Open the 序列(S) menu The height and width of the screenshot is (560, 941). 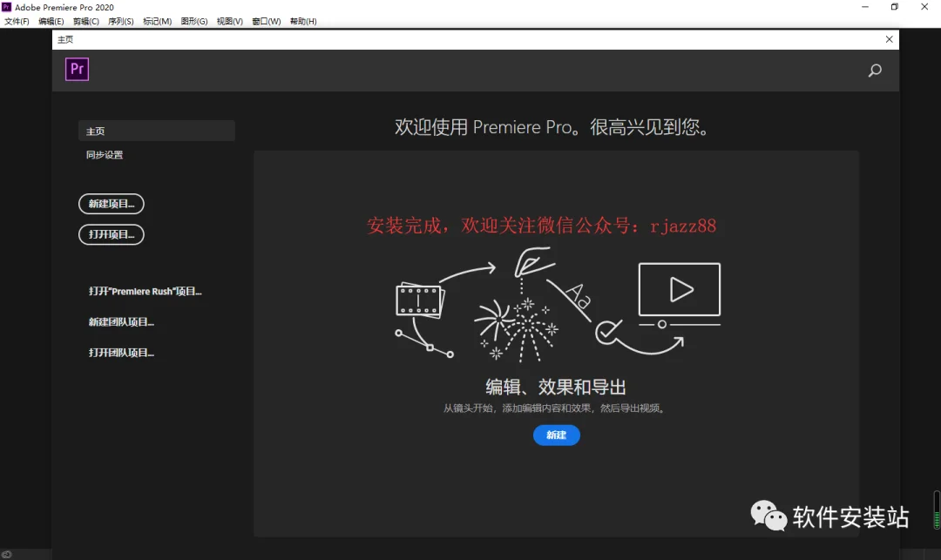point(120,21)
